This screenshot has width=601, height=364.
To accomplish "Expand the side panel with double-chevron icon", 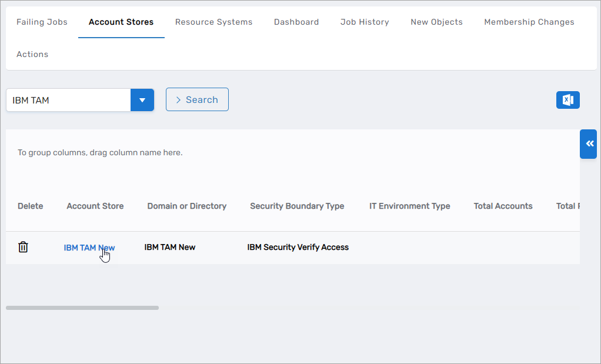I will pos(589,144).
